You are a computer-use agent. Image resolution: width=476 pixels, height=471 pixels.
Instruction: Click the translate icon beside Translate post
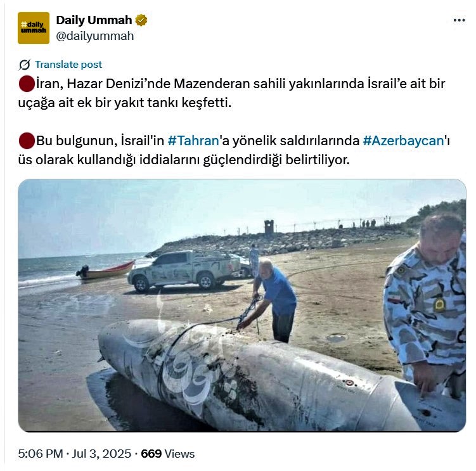[24, 65]
